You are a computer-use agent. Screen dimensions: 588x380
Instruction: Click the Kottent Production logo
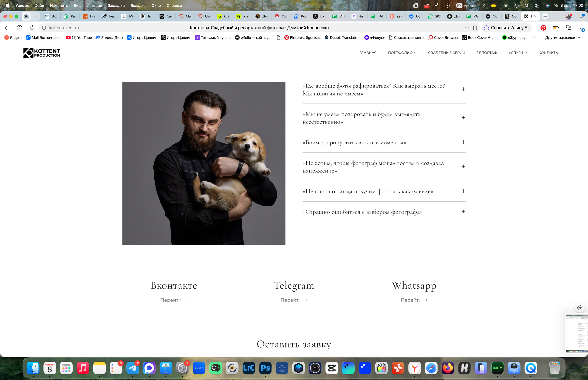42,53
